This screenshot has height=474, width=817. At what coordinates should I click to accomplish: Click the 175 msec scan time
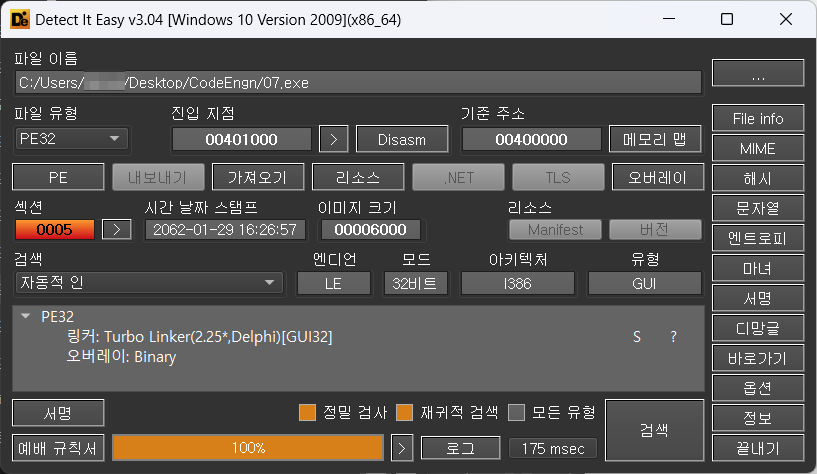tap(553, 448)
